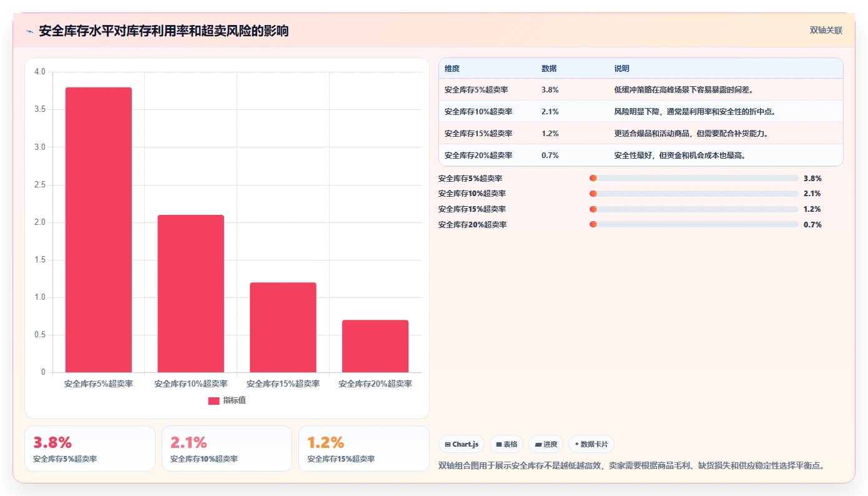This screenshot has width=868, height=496.
Task: Click x-axis label 安全库存15%超卖率
Action: 283,384
